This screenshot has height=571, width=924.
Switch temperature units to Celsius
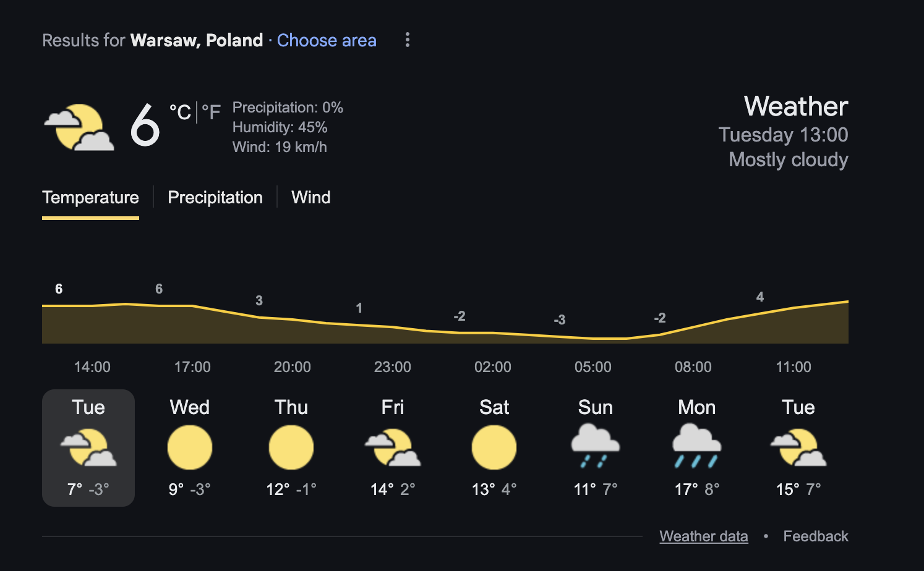(180, 112)
